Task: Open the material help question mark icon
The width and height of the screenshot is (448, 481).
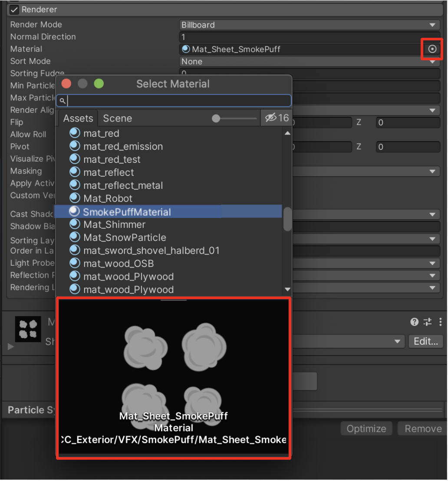Action: point(414,322)
